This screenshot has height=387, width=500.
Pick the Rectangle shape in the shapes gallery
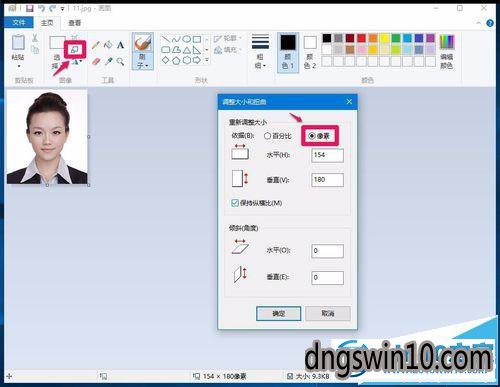(x=197, y=39)
